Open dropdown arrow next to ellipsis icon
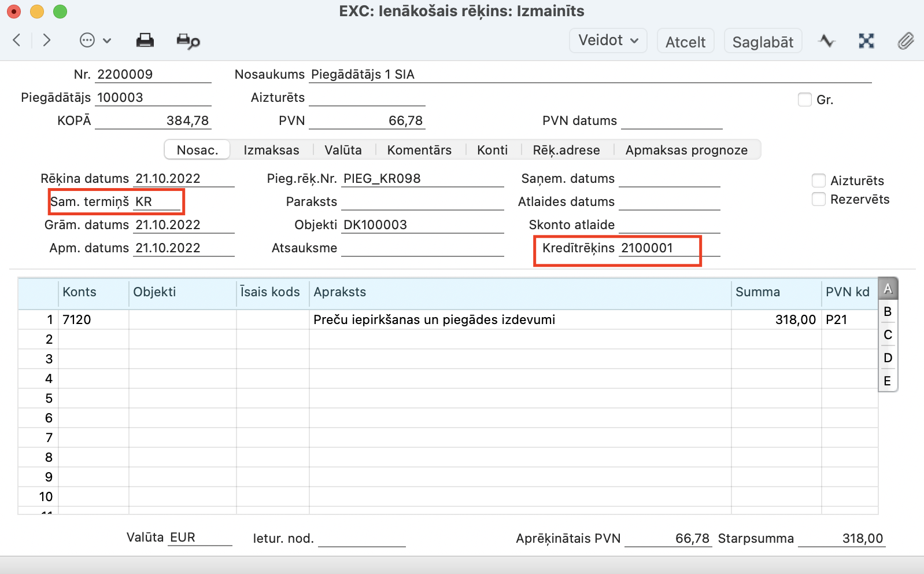 (x=107, y=41)
